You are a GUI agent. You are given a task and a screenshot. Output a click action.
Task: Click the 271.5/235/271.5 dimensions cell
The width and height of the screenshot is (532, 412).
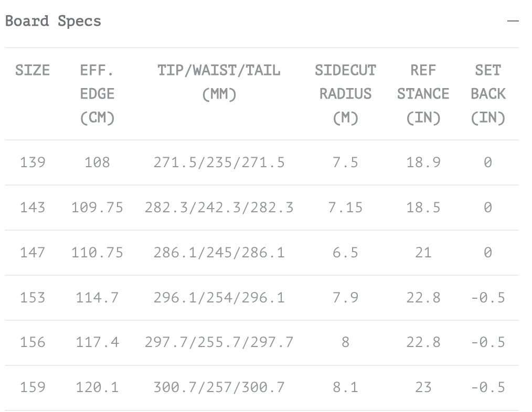219,162
